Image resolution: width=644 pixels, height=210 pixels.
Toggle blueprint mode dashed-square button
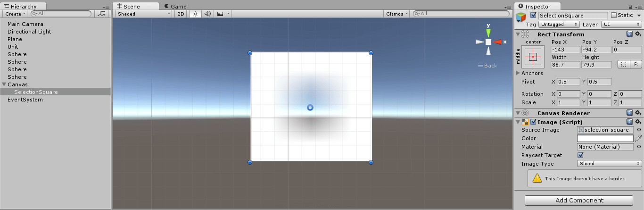pyautogui.click(x=623, y=64)
